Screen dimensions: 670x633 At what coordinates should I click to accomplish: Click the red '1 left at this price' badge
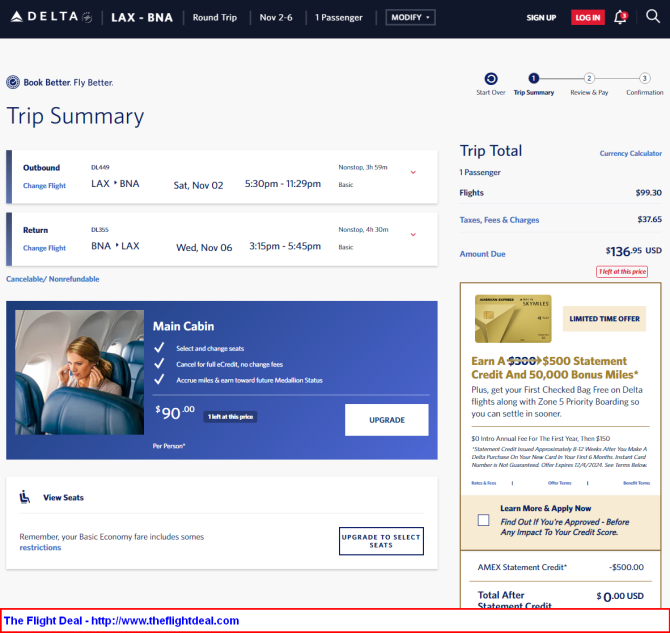[x=622, y=271]
